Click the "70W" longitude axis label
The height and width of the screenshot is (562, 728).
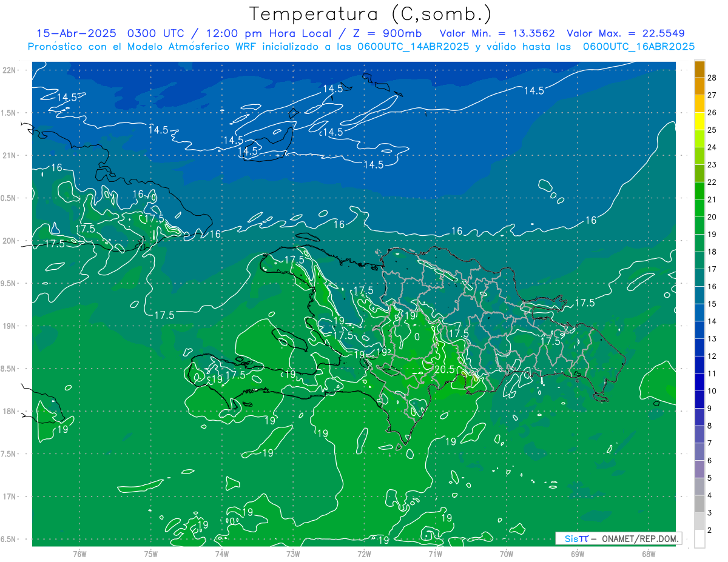[507, 554]
